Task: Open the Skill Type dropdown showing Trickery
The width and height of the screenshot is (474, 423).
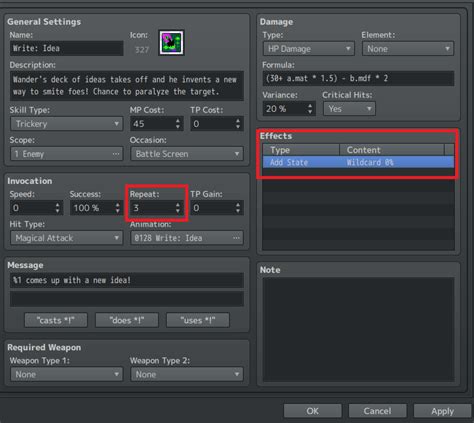Action: pos(66,124)
